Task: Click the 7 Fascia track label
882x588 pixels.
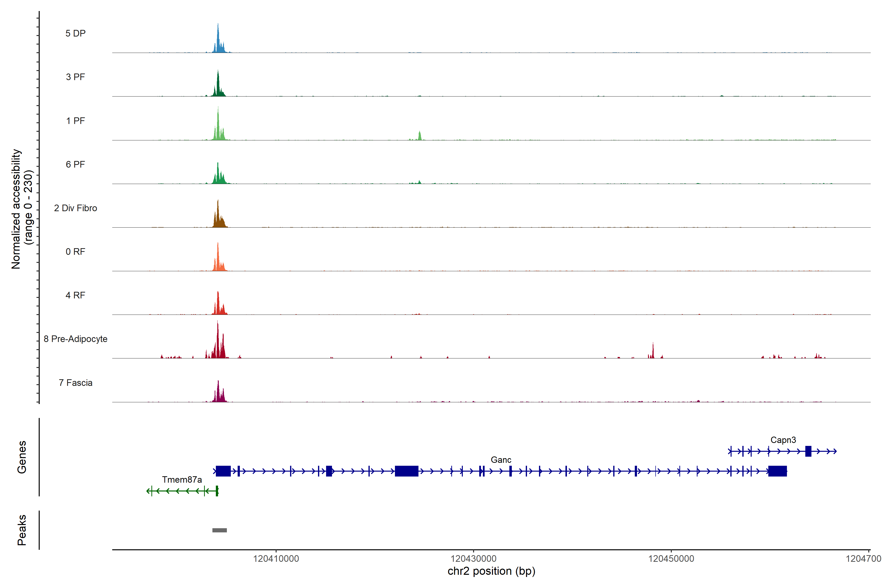Action: tap(75, 383)
